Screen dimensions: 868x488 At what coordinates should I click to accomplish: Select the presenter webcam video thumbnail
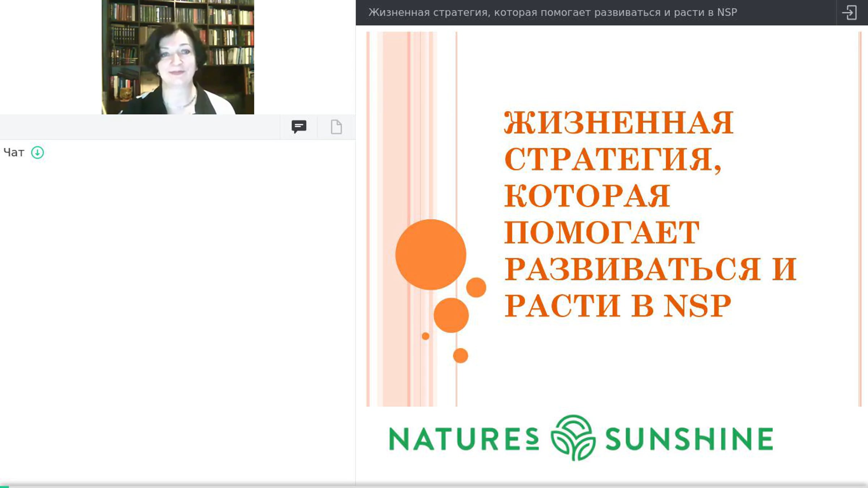pos(178,57)
